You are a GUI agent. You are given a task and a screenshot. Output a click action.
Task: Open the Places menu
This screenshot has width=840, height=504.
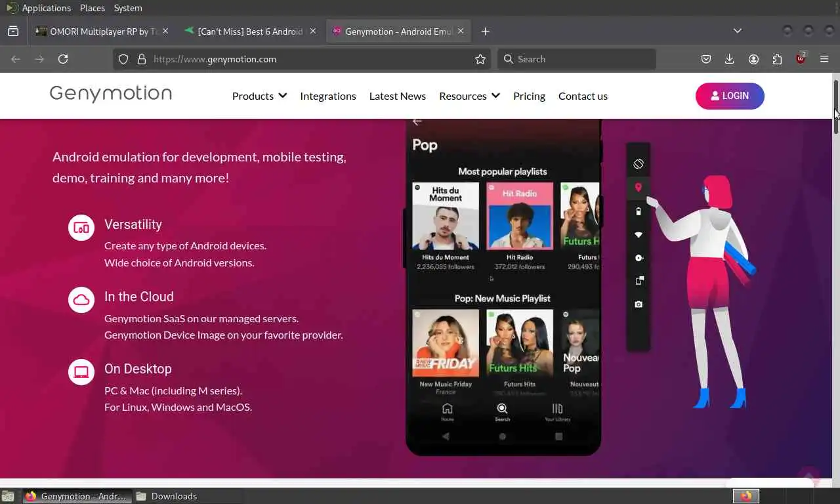(x=93, y=8)
